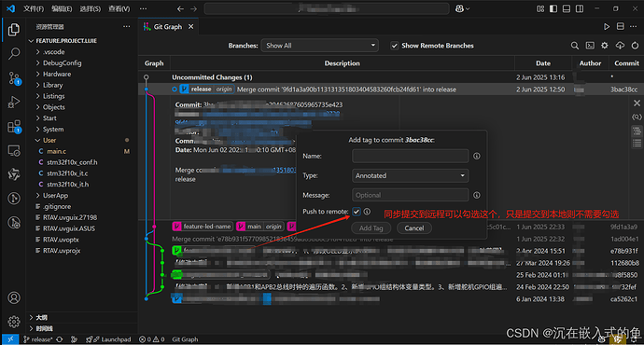This screenshot has width=644, height=345.
Task: Focus the tag Name input field
Action: tap(411, 156)
